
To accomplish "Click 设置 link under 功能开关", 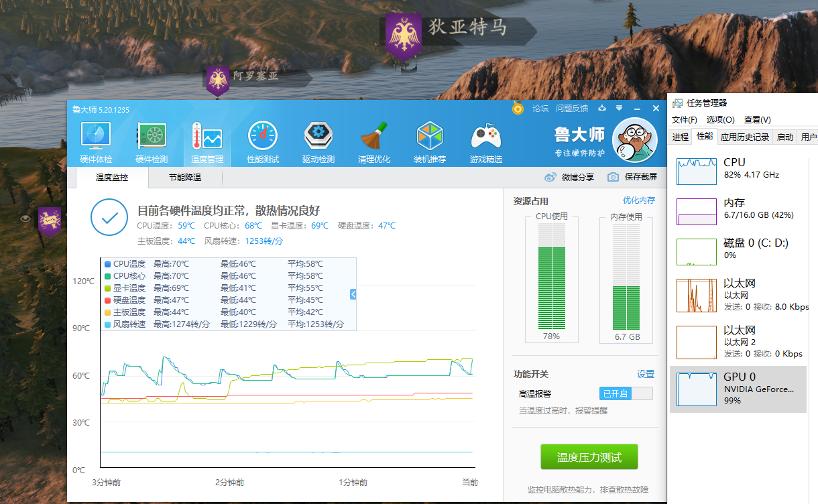I will click(x=646, y=374).
